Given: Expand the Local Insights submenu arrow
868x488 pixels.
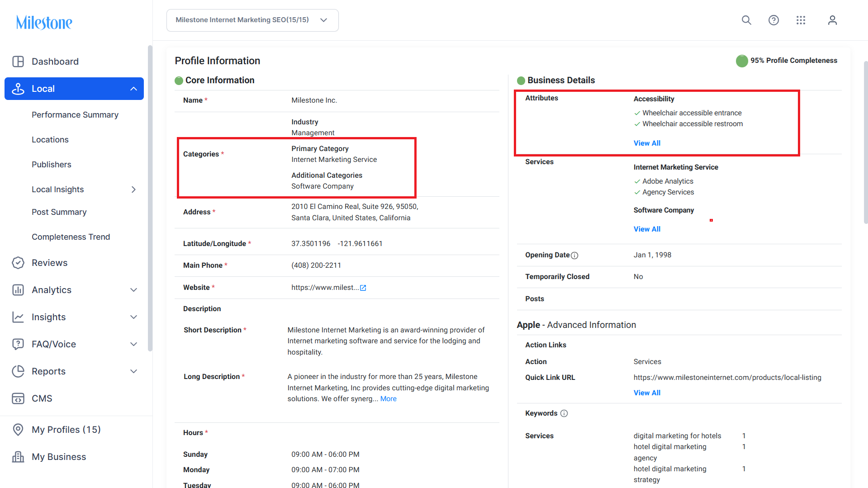Looking at the screenshot, I should (133, 190).
